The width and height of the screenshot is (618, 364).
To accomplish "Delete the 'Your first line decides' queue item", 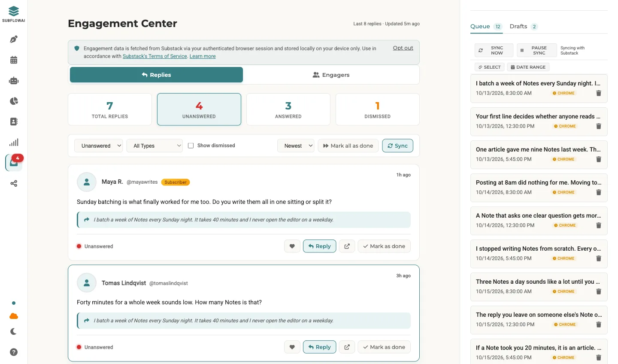I will pos(599,126).
